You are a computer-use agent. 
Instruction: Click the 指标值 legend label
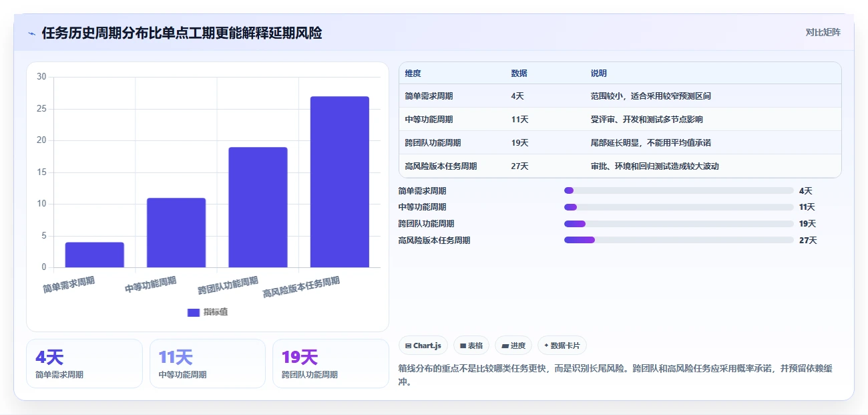[216, 312]
